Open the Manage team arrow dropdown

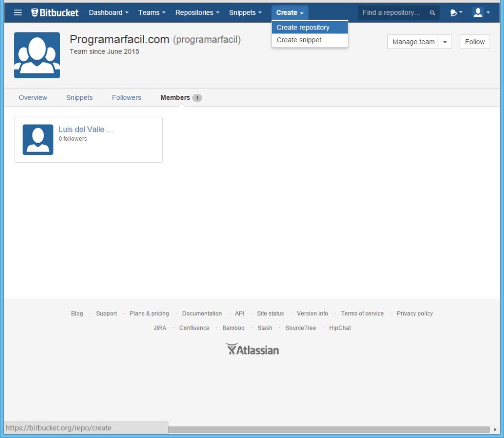click(x=445, y=42)
